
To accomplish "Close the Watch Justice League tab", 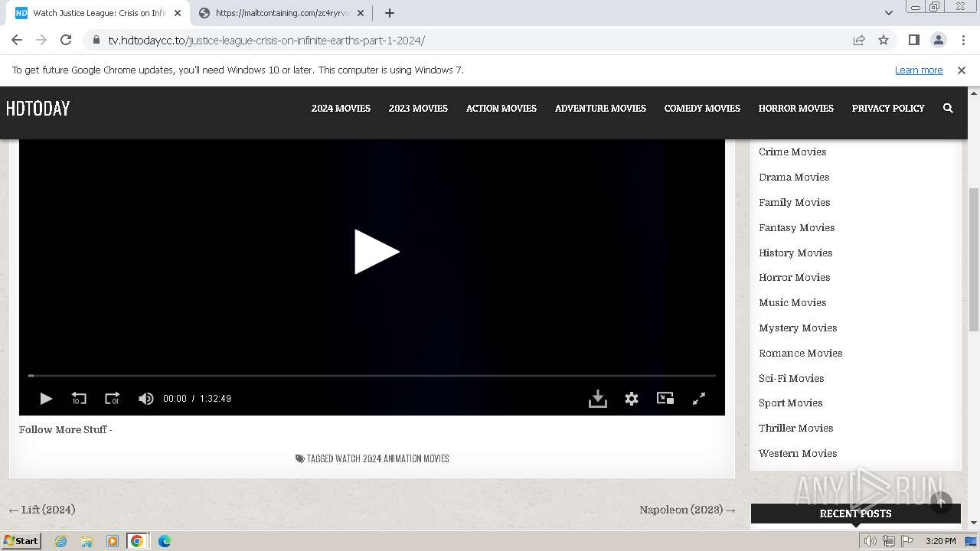I will (x=178, y=13).
